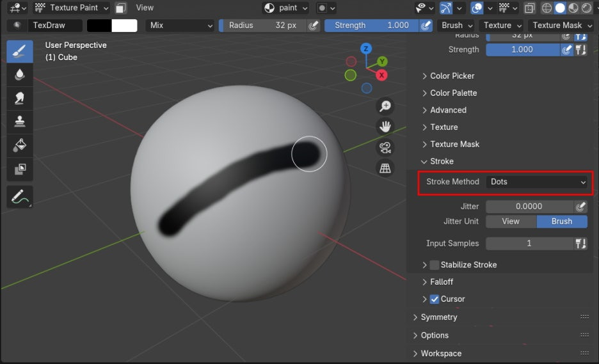Open the editor type menu icon
The height and width of the screenshot is (364, 599).
[18, 8]
